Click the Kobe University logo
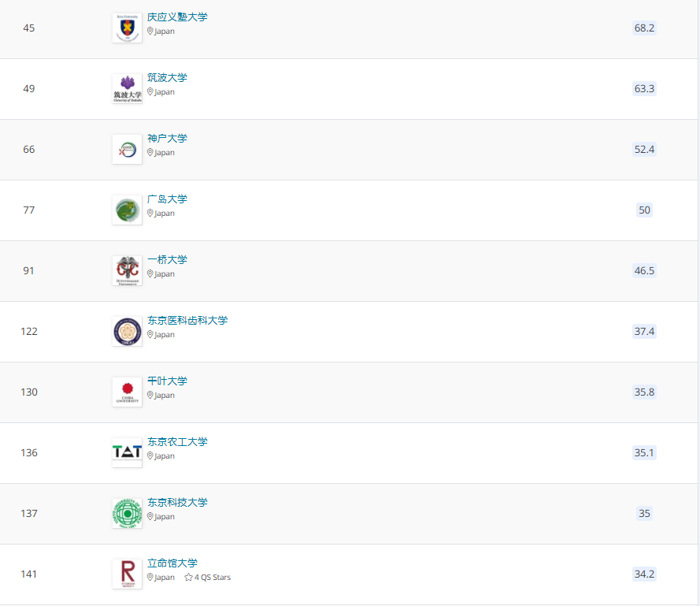The width and height of the screenshot is (700, 606). pyautogui.click(x=127, y=150)
